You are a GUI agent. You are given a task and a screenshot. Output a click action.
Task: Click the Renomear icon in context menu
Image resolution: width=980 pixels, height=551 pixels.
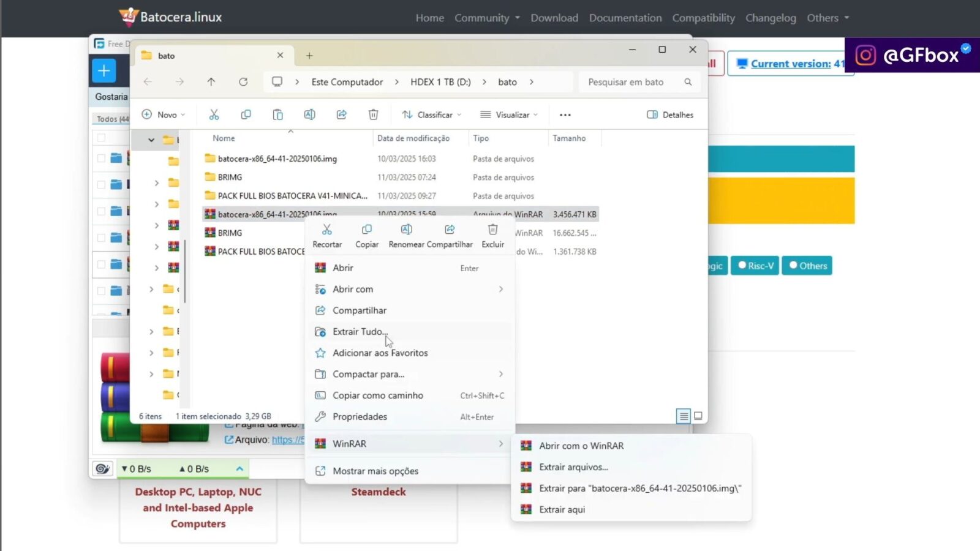407,230
